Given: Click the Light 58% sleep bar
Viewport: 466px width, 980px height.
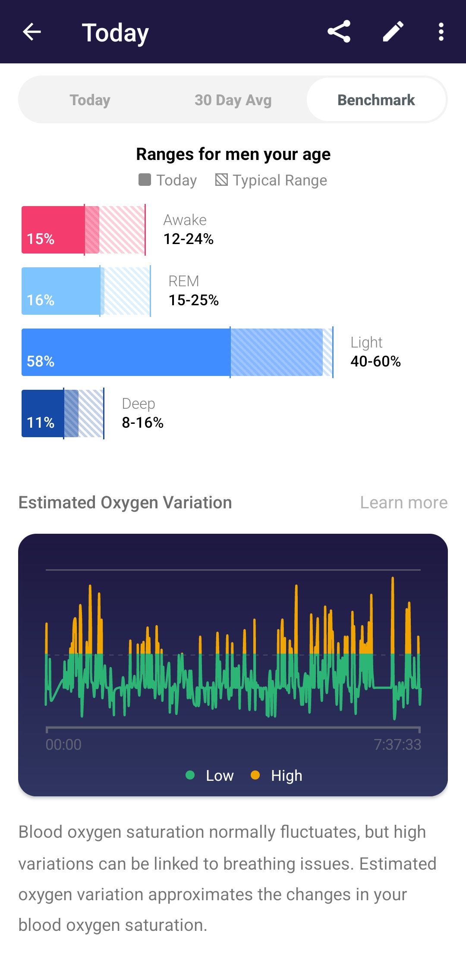Looking at the screenshot, I should [126, 352].
